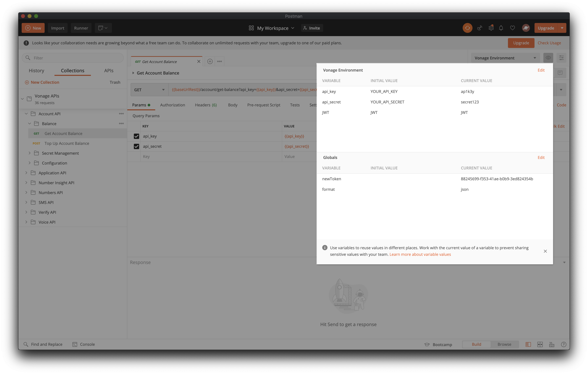This screenshot has width=588, height=374.
Task: Edit the Vonage Environment variables
Action: 541,70
